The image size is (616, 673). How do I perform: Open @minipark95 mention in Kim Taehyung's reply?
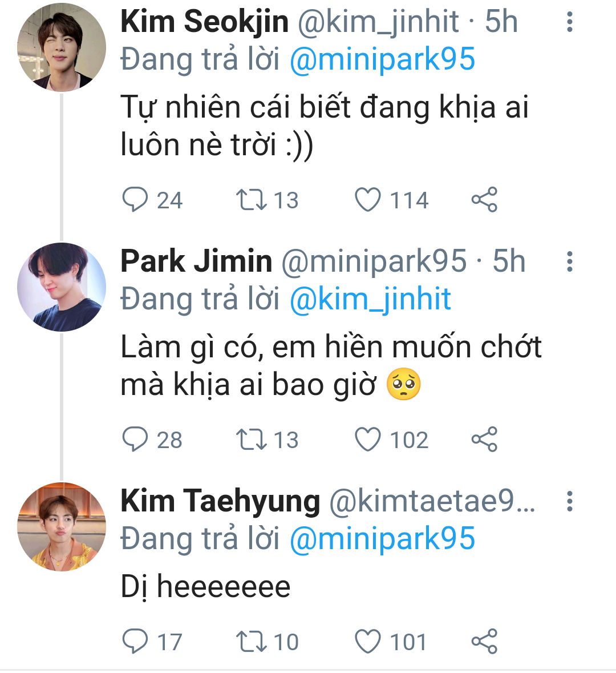382,539
